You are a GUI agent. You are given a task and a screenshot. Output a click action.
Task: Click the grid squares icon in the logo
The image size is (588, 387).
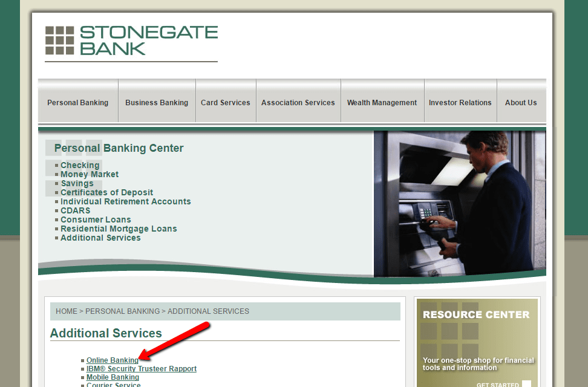tap(58, 41)
